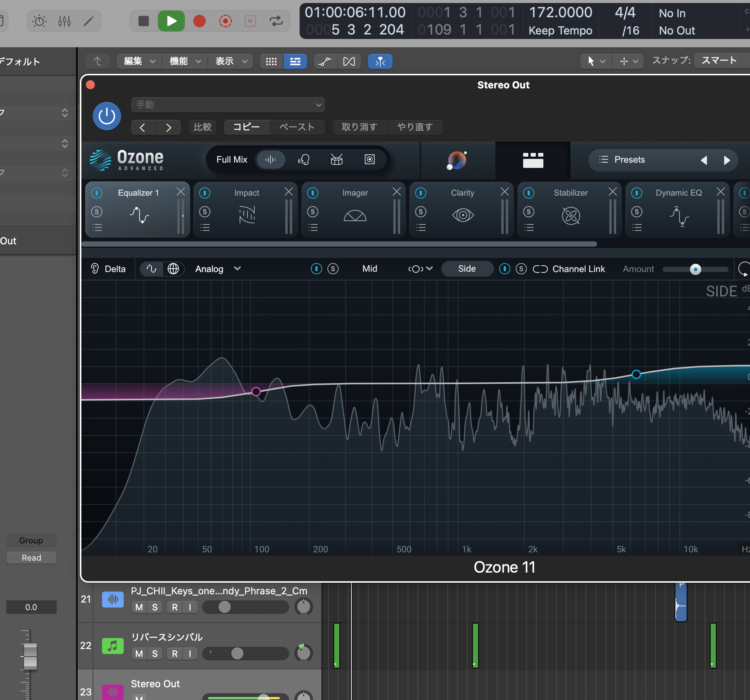Click the red Record button
This screenshot has height=700, width=750.
coord(199,21)
